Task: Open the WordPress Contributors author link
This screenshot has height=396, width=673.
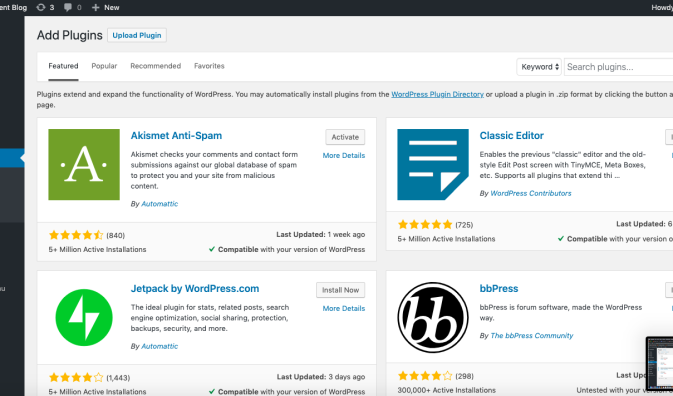Action: click(531, 193)
